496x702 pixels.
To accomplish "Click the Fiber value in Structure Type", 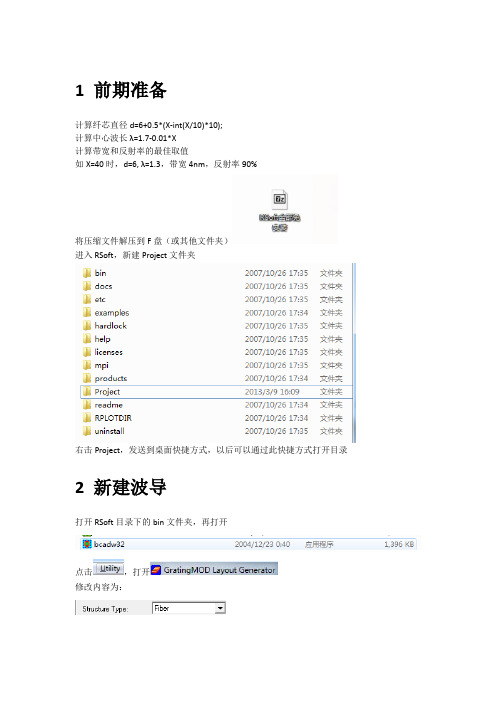I will click(x=162, y=608).
